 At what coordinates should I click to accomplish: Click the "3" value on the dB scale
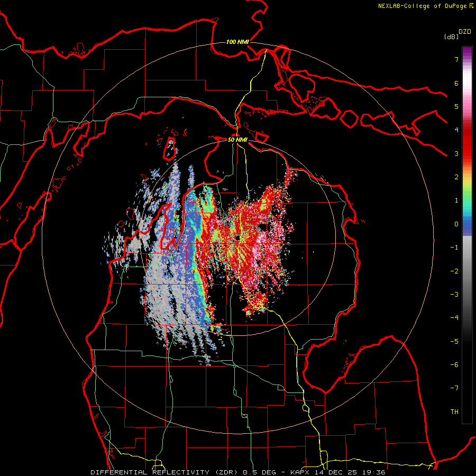tap(456, 153)
